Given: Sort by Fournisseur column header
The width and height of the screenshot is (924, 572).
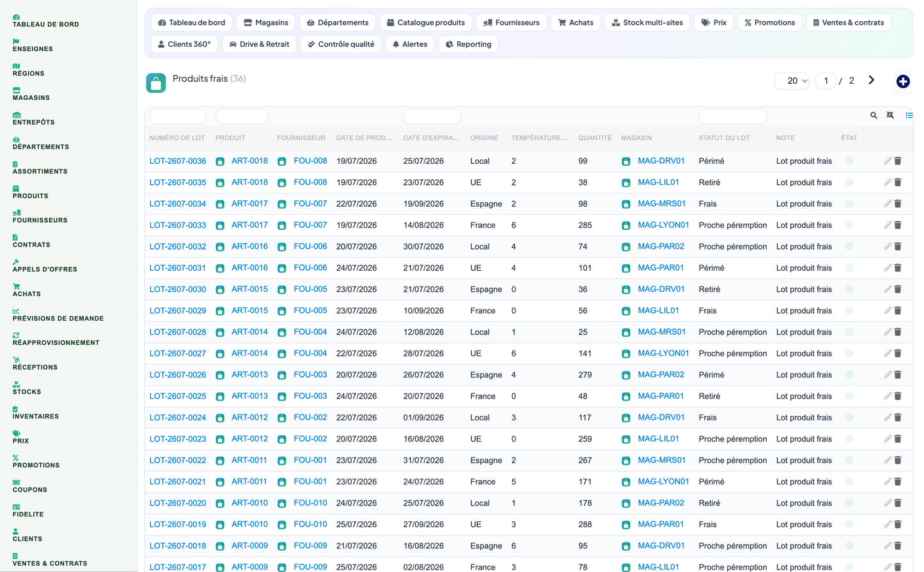Looking at the screenshot, I should point(301,138).
